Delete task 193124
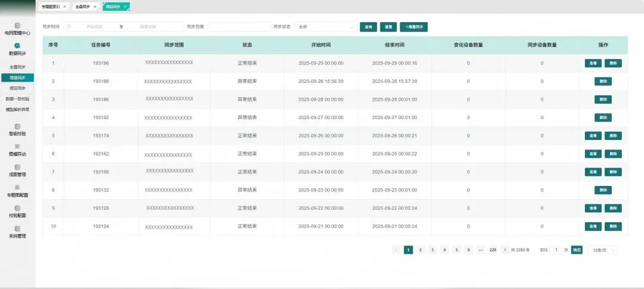Screen dimensions: 644x289 click(613, 226)
